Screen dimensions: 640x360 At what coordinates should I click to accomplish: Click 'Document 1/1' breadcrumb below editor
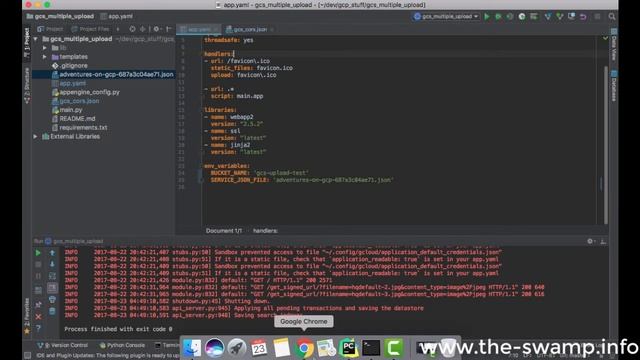coord(224,231)
